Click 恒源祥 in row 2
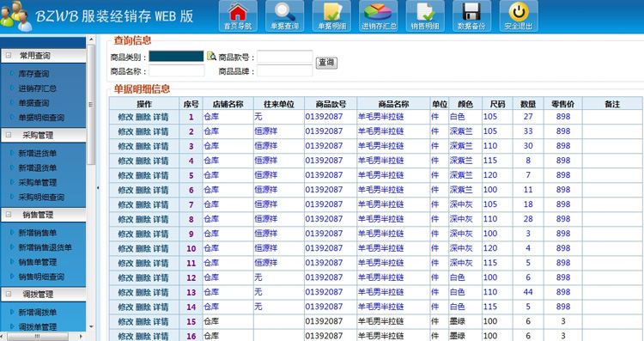This screenshot has height=341, width=644. point(265,131)
